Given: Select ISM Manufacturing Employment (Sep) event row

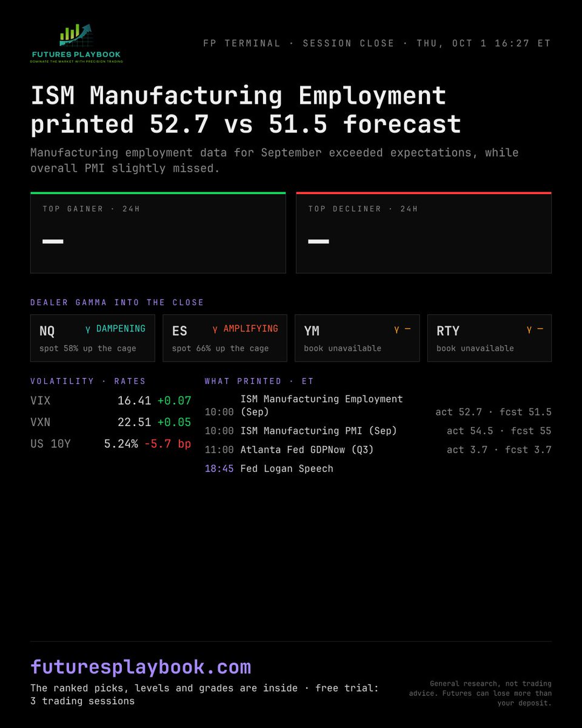Looking at the screenshot, I should tap(378, 405).
